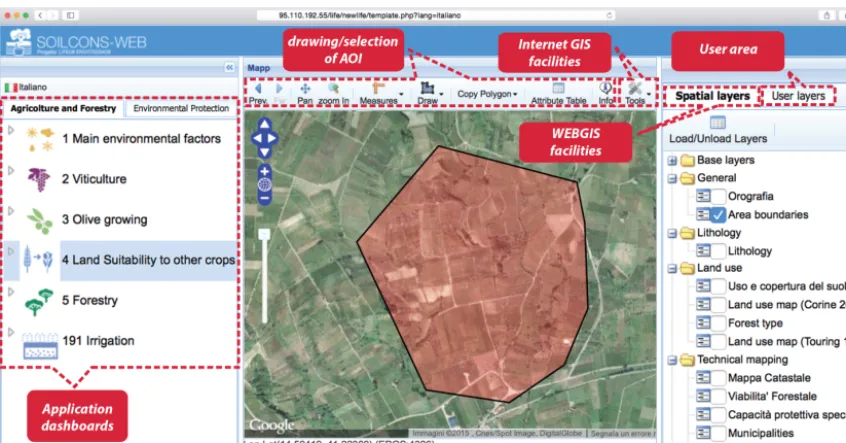Switch to Environmental Protection tab
Image resolution: width=846 pixels, height=443 pixels.
point(181,108)
